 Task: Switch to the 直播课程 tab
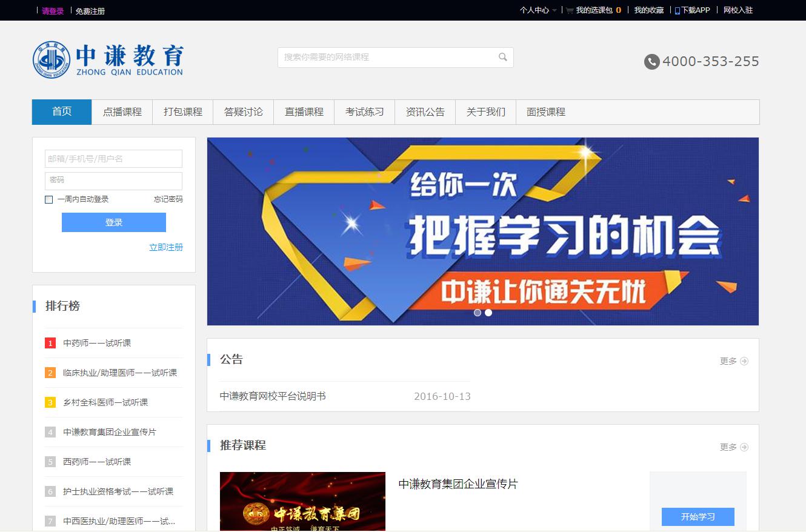(304, 112)
